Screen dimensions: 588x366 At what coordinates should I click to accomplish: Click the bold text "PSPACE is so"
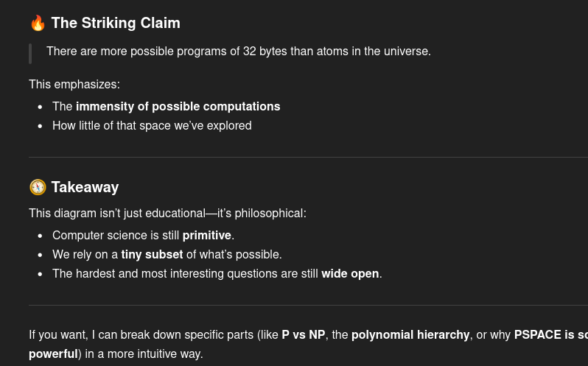[550, 335]
